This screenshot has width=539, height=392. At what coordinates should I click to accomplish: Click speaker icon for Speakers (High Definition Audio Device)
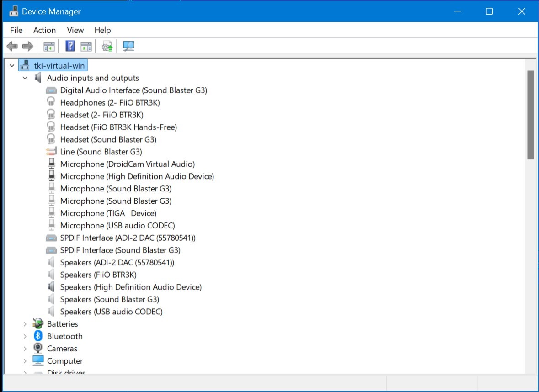tap(51, 286)
